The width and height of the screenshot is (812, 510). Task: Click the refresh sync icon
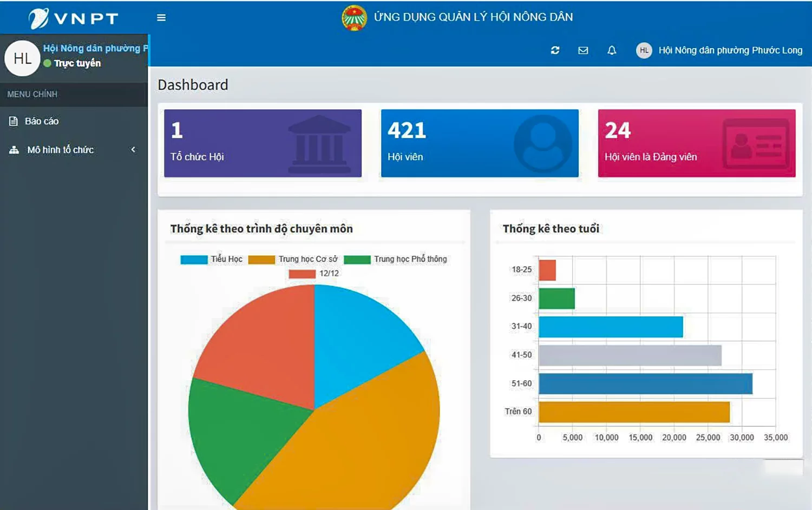(555, 50)
